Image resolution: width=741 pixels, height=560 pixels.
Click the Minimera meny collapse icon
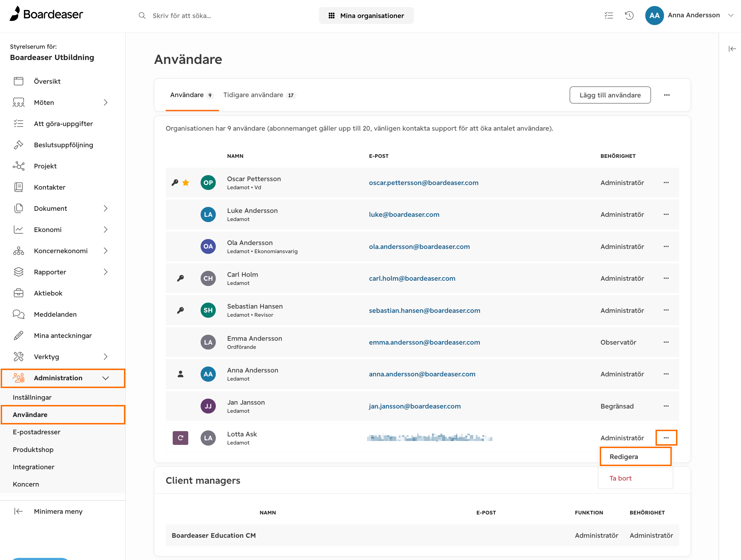coord(18,511)
